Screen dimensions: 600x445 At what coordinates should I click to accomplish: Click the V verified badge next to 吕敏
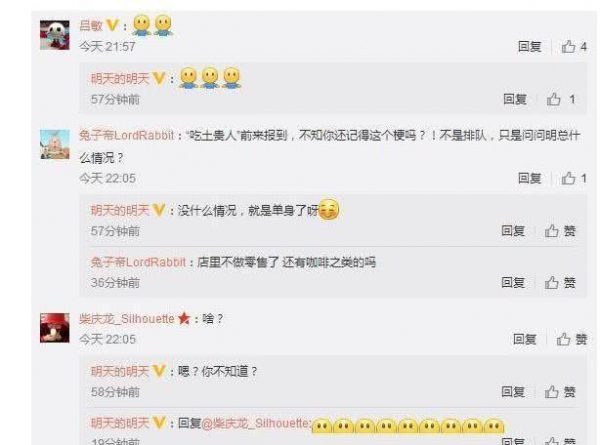(x=112, y=25)
